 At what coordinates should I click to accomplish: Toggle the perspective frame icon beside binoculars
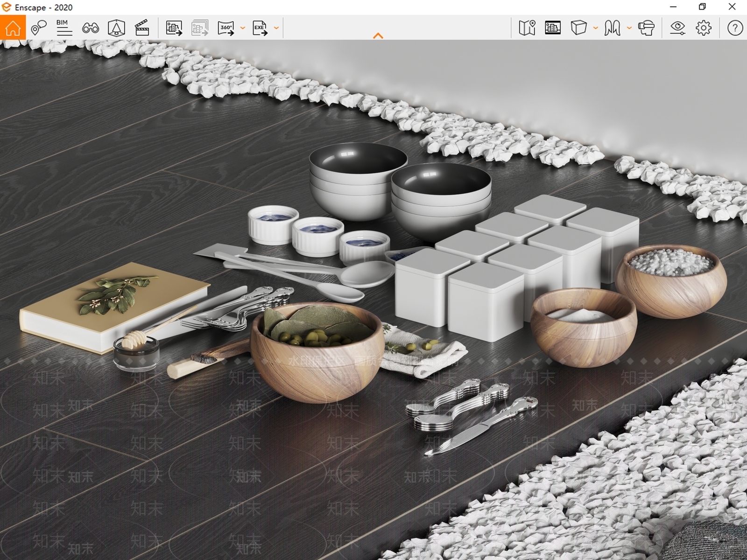116,28
